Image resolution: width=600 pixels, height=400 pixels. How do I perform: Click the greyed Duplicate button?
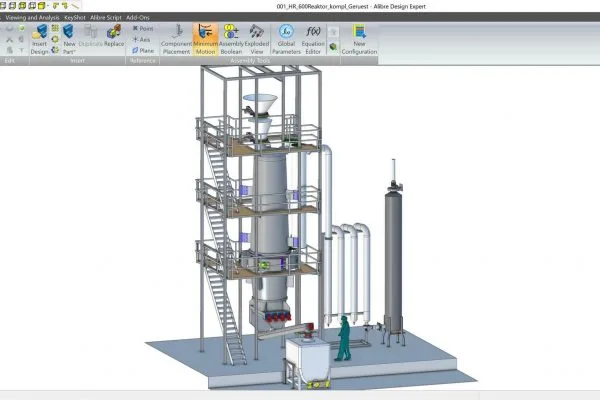tap(90, 36)
